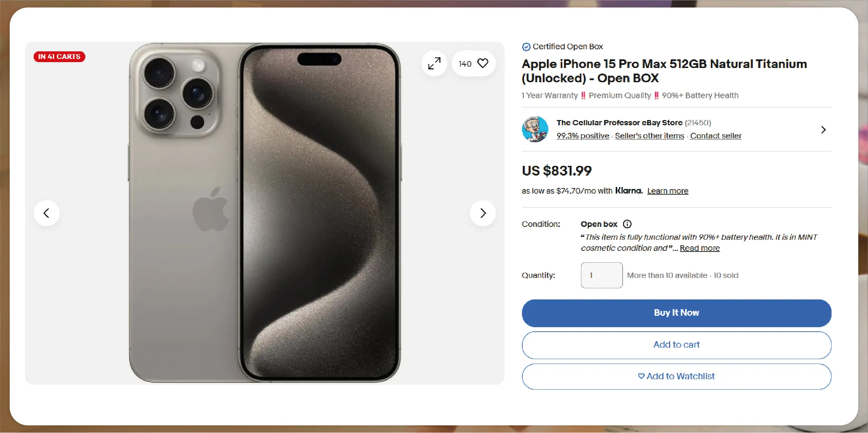
Task: View Seller's other items
Action: tap(649, 136)
